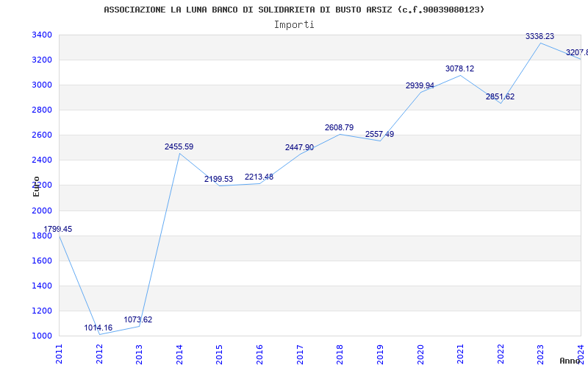Click the x-axis year 2013
Image resolution: width=588 pixels, height=368 pixels.
[x=139, y=354]
